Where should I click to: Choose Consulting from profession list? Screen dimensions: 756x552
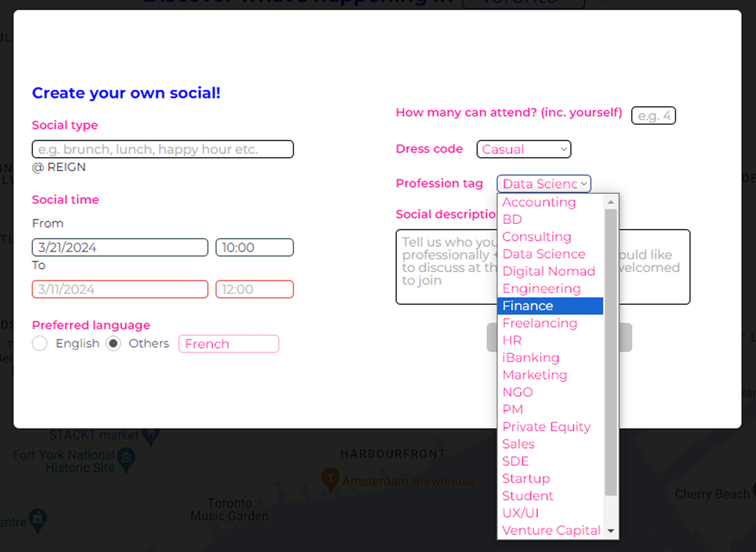pyautogui.click(x=550, y=236)
